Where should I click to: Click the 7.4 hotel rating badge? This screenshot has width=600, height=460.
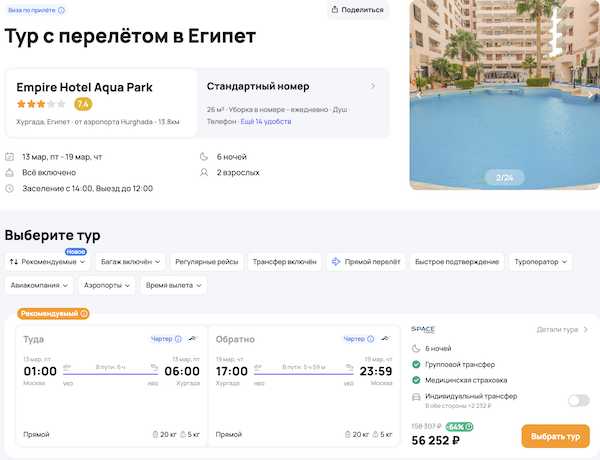83,104
